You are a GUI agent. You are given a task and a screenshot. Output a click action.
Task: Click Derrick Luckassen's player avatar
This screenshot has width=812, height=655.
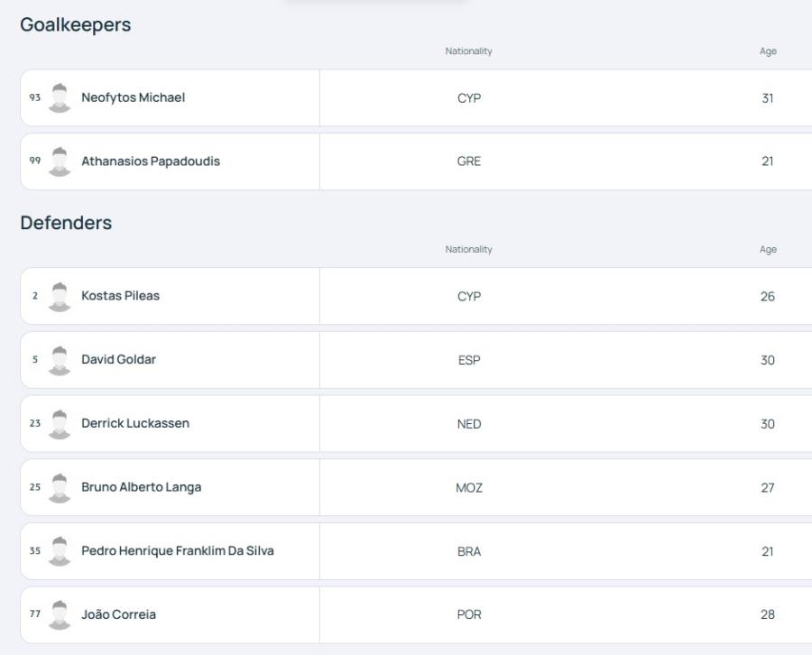point(60,424)
